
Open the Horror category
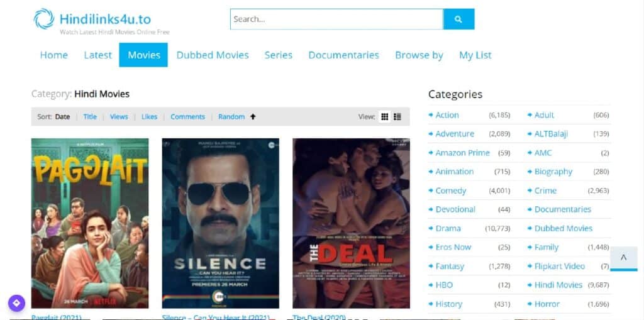547,304
